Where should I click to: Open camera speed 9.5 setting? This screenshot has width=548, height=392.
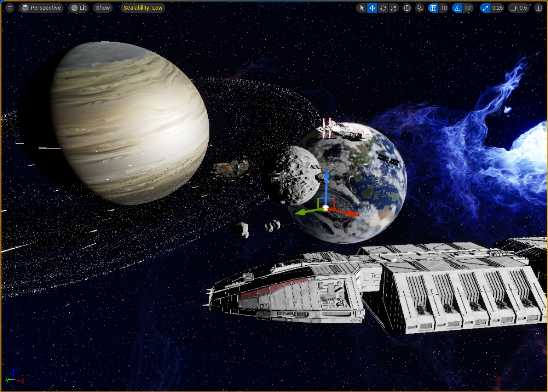(519, 8)
